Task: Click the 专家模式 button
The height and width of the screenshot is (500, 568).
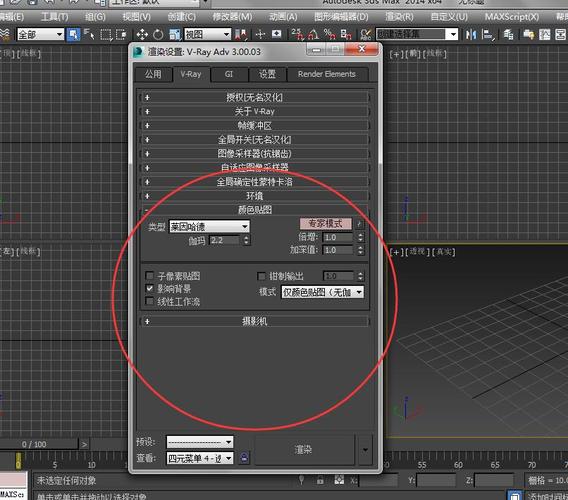Action: coord(325,224)
